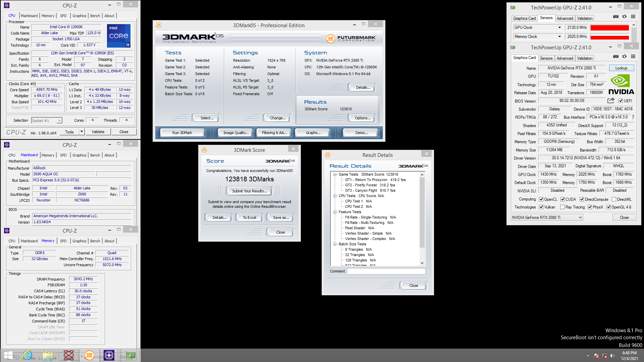The height and width of the screenshot is (362, 644).
Task: Open the dropdown arrow beside the Tools button
Action: [x=82, y=132]
